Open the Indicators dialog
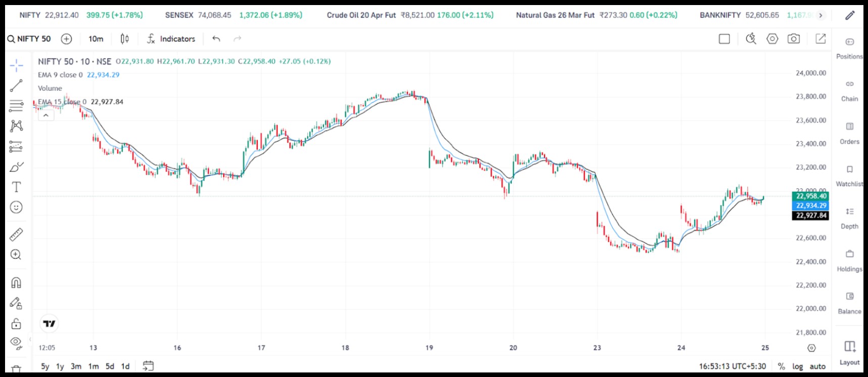Viewport: 868px width, 377px height. coord(171,39)
